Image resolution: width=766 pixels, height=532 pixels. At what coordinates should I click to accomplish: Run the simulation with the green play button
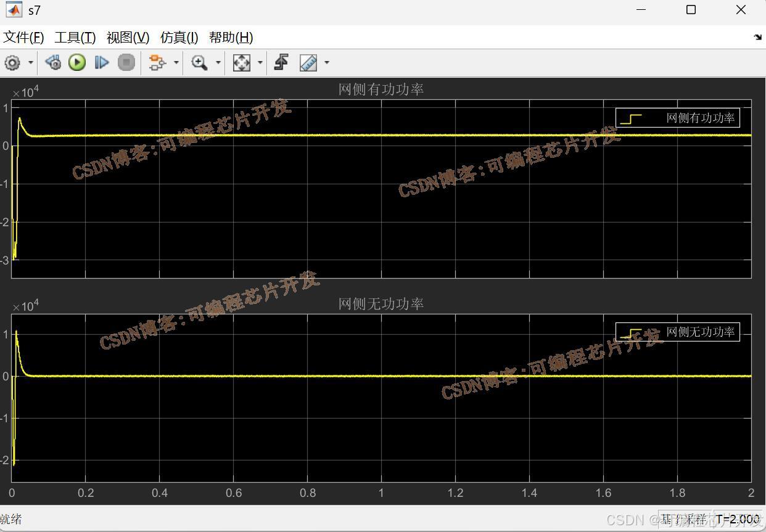pyautogui.click(x=77, y=62)
